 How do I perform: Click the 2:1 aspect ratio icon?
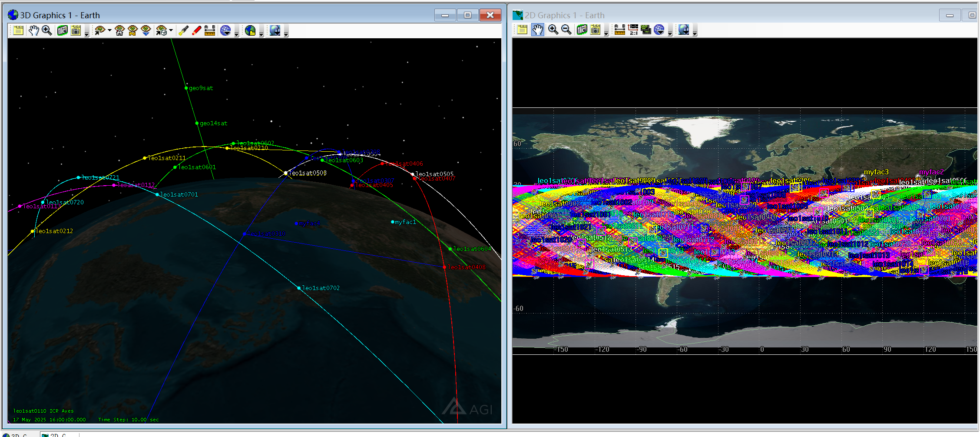coord(633,30)
